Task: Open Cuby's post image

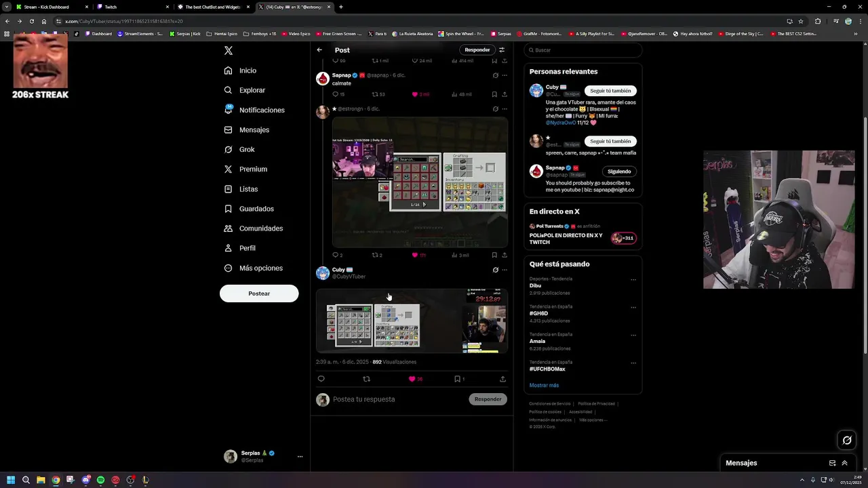Action: point(412,321)
